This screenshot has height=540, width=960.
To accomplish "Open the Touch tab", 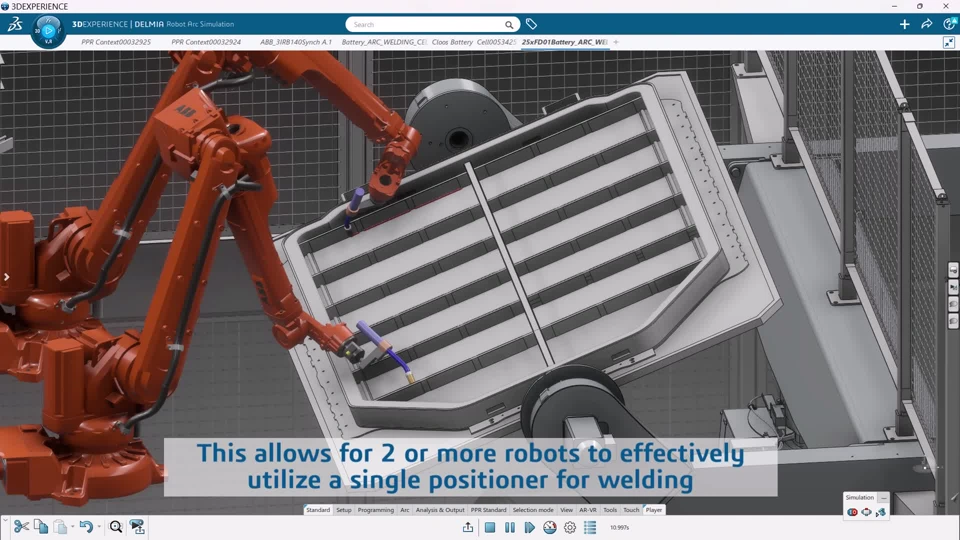I will (x=631, y=509).
